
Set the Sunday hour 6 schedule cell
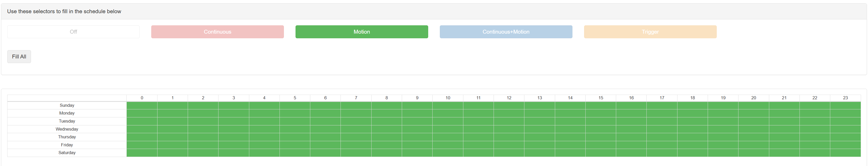click(326, 105)
